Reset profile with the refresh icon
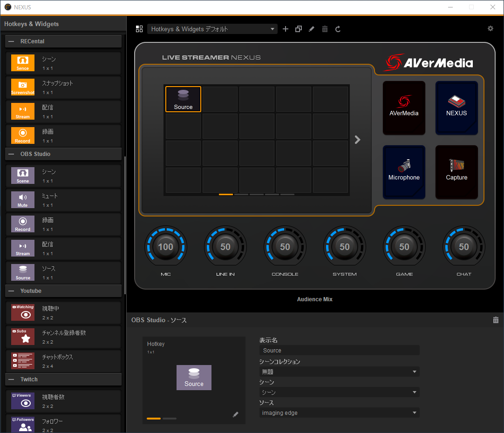The height and width of the screenshot is (433, 504). [x=338, y=29]
